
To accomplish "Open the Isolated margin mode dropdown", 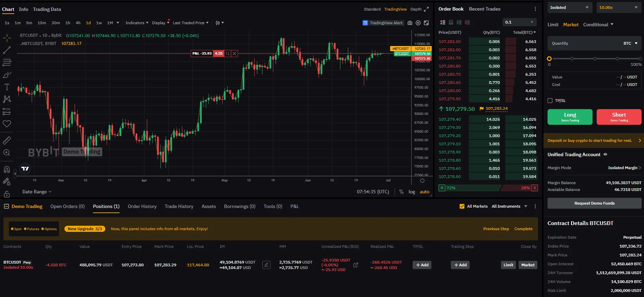I will click(569, 8).
